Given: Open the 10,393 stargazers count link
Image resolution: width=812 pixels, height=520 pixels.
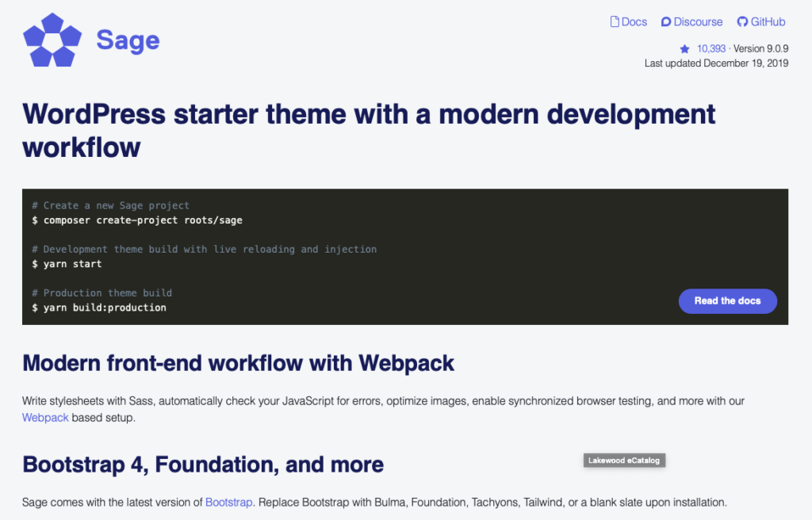Looking at the screenshot, I should 711,48.
